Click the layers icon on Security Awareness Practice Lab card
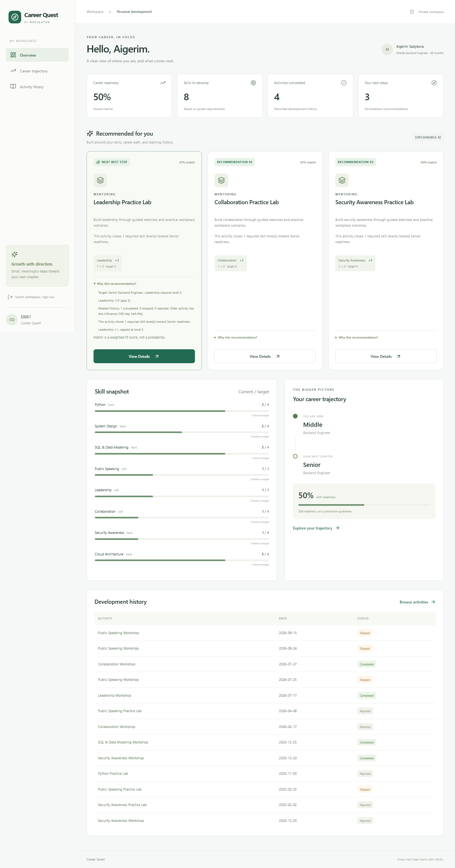The height and width of the screenshot is (868, 455). click(342, 180)
